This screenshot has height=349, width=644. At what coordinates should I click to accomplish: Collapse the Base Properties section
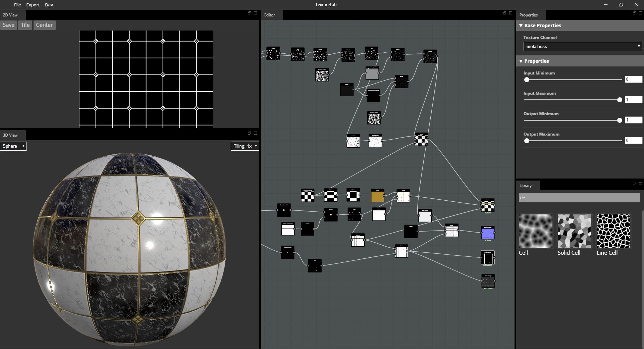[x=521, y=26]
